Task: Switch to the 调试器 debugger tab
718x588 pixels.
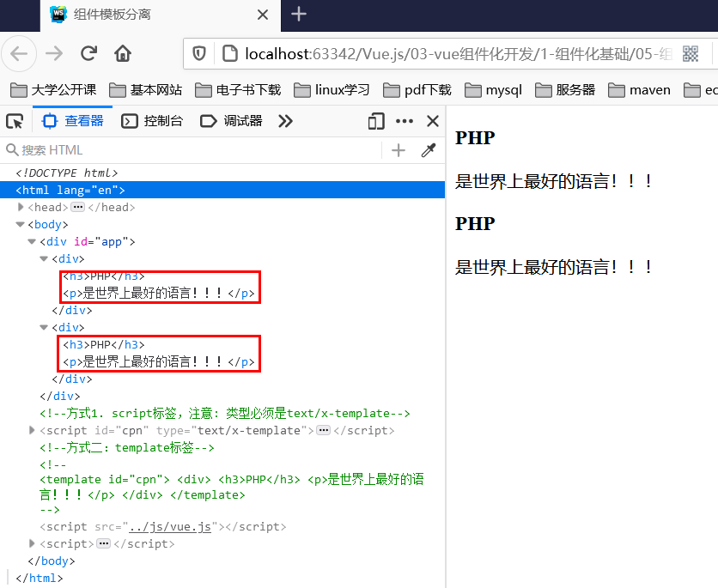Action: click(231, 121)
